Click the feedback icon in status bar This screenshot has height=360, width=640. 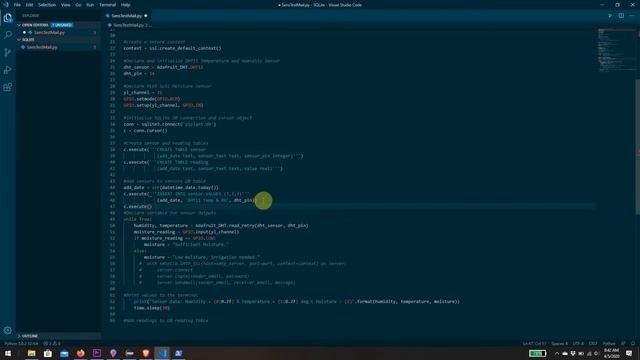(623, 344)
